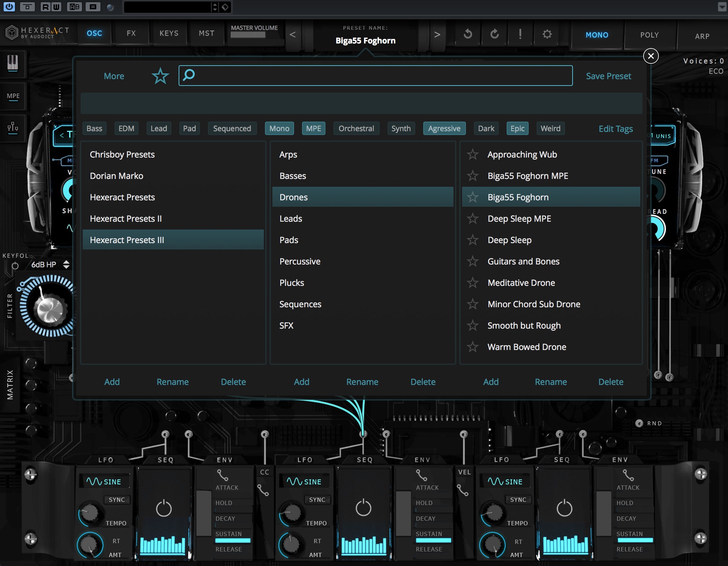Select the Epic tag filter
Viewport: 728px width, 566px height.
coord(517,128)
